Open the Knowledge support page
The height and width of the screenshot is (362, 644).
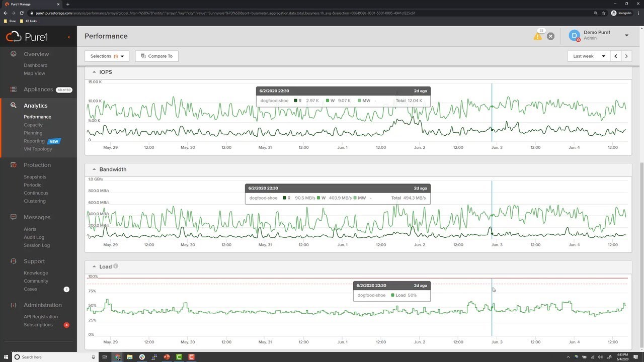tap(36, 273)
